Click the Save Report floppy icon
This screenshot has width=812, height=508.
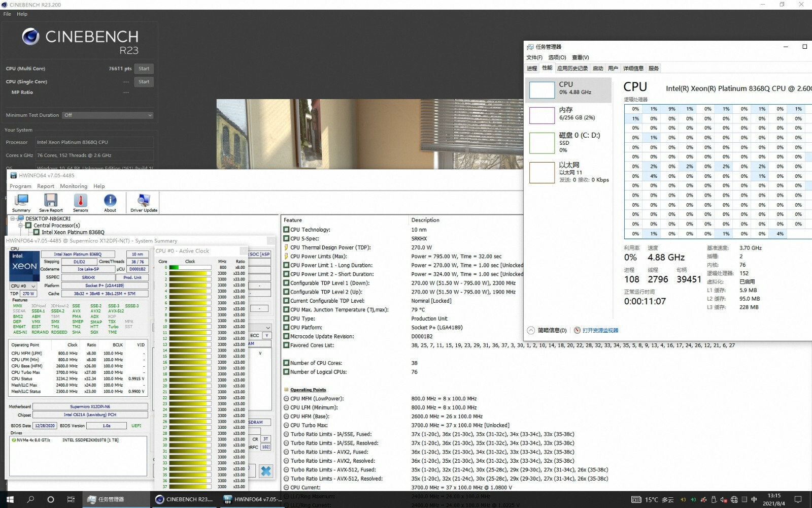click(x=51, y=203)
